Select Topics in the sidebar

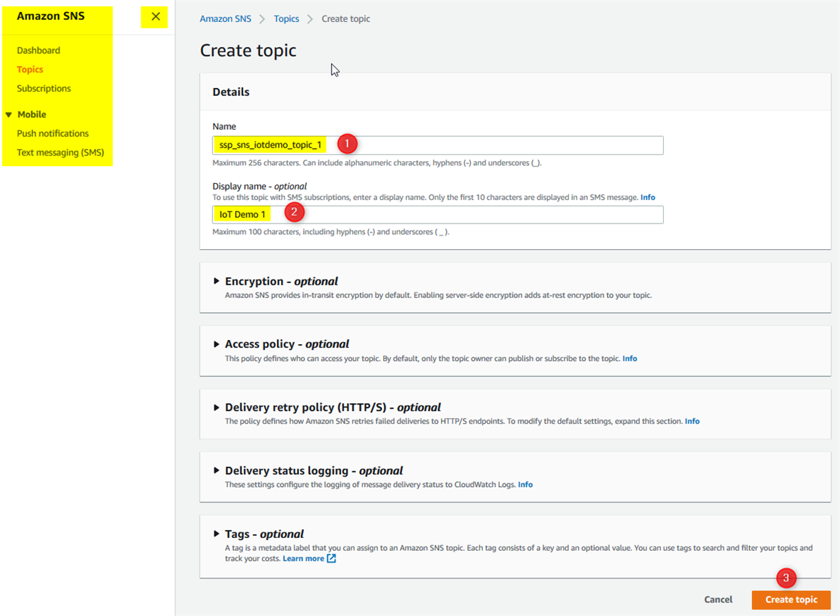pos(30,70)
